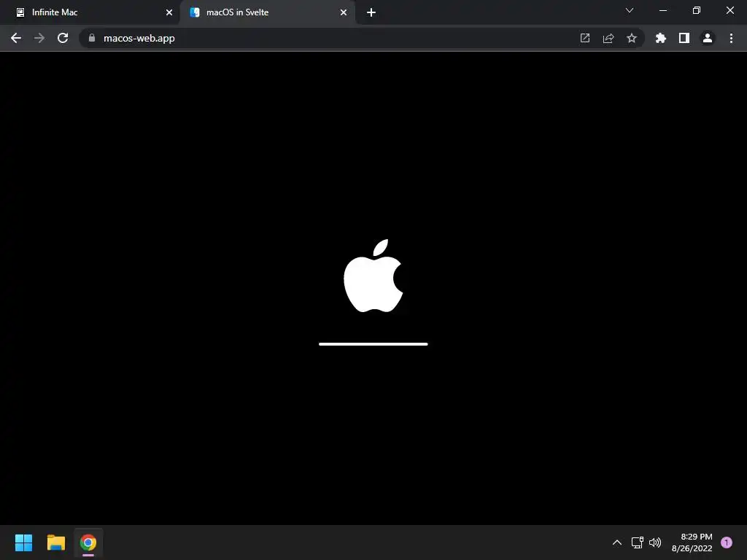Restore down the Chrome window

[x=697, y=10]
